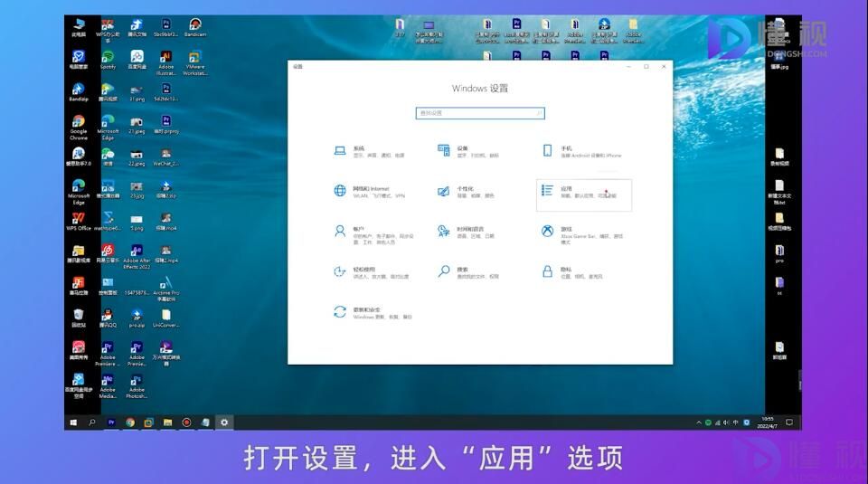Select the Adobe Illustrator desktop shortcut

166,63
